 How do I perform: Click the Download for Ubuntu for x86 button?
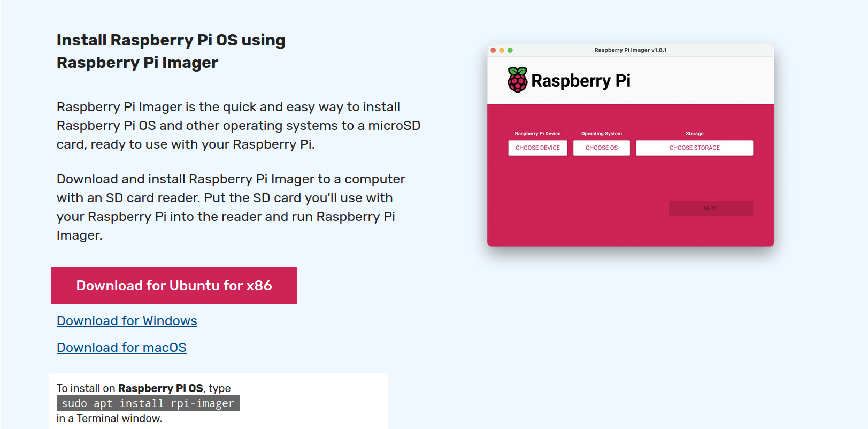coord(174,286)
